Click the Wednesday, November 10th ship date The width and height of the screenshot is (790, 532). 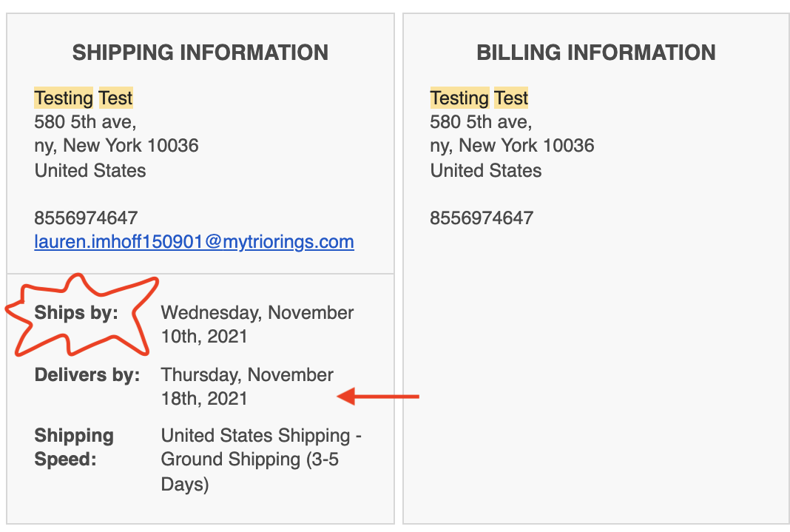coord(257,324)
